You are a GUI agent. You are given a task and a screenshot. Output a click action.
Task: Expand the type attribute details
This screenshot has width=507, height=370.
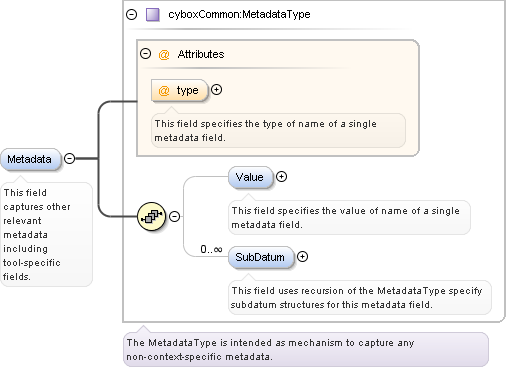(217, 90)
